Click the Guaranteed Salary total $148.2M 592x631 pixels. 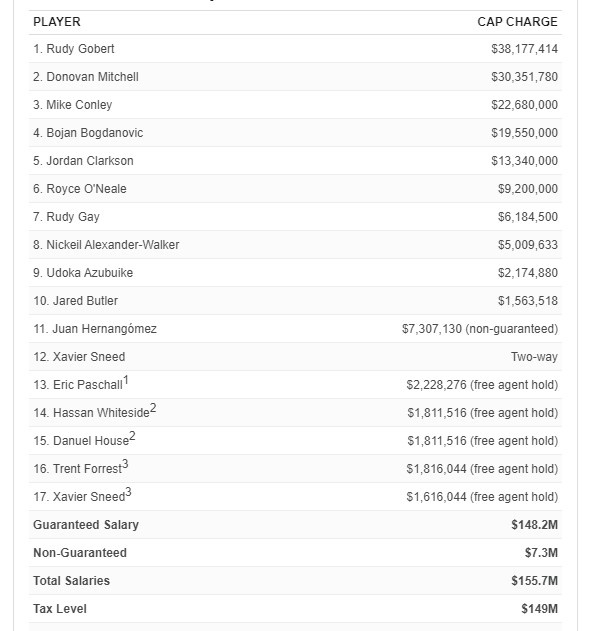tap(534, 525)
